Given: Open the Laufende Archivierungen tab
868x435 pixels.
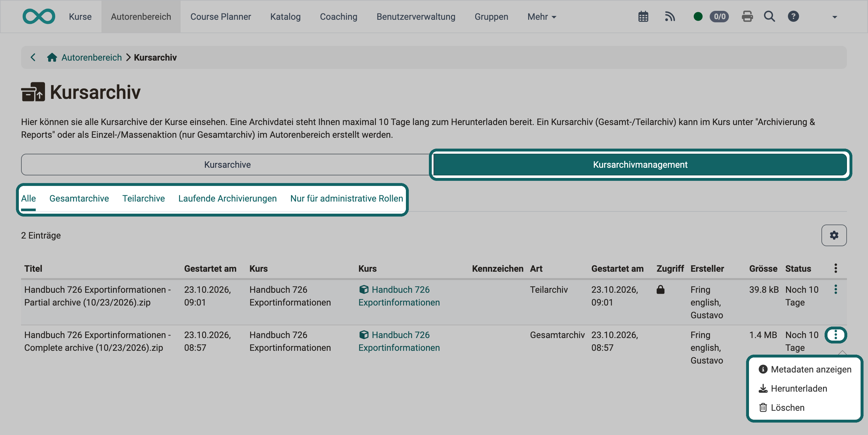Looking at the screenshot, I should point(228,199).
